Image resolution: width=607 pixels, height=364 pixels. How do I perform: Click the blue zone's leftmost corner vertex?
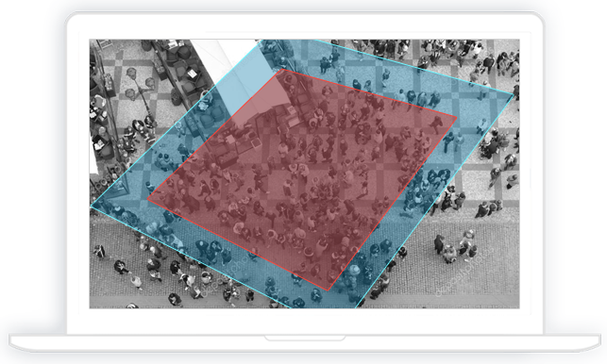[x=91, y=207]
